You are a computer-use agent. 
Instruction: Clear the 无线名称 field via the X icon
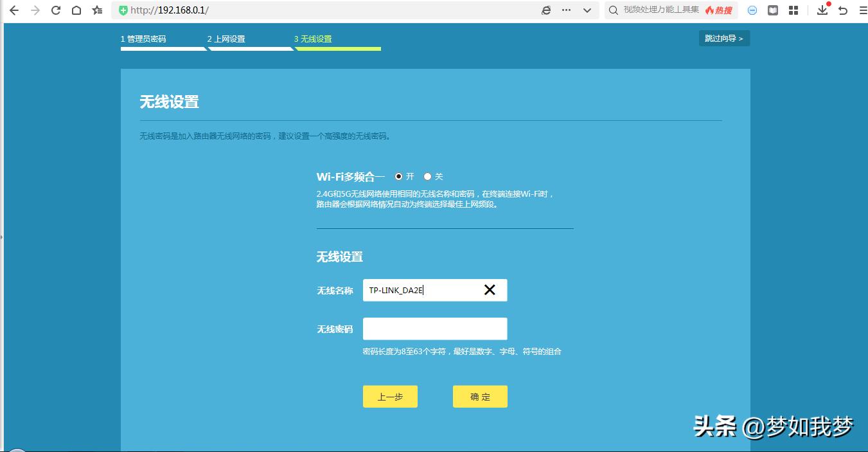[x=490, y=290]
